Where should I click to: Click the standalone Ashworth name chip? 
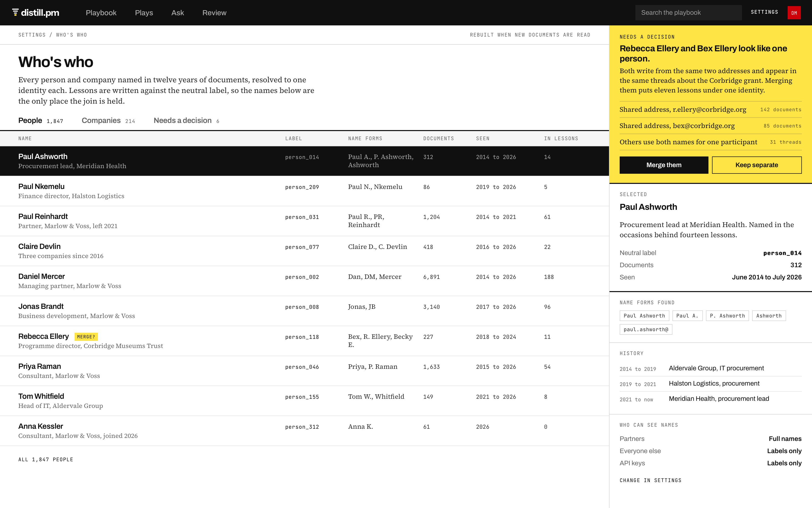[769, 316]
